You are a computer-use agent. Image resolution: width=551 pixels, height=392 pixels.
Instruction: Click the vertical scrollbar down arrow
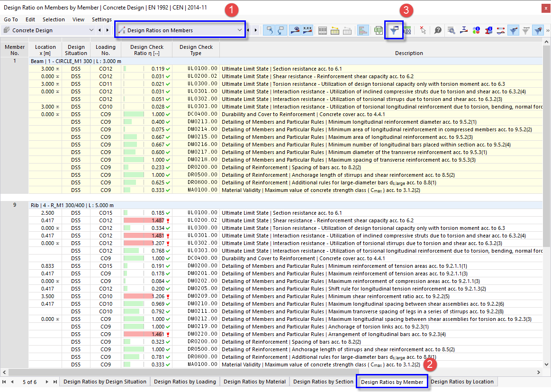pos(546,365)
